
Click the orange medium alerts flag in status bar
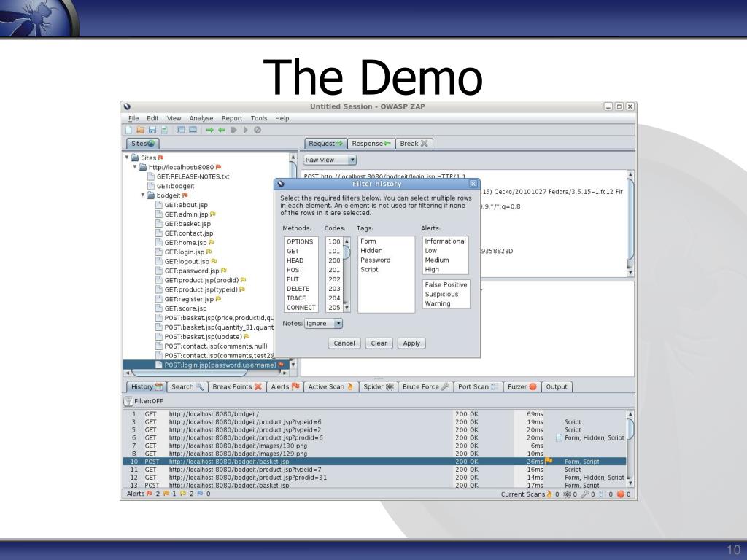pyautogui.click(x=166, y=494)
